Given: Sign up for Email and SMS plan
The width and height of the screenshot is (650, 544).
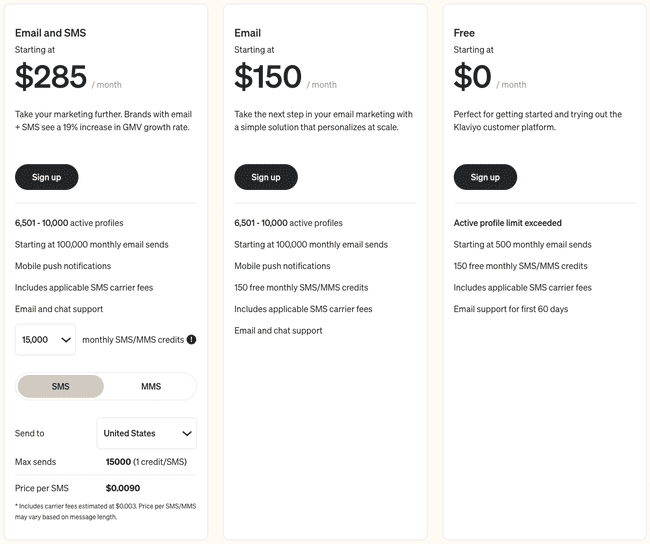Looking at the screenshot, I should (x=46, y=177).
